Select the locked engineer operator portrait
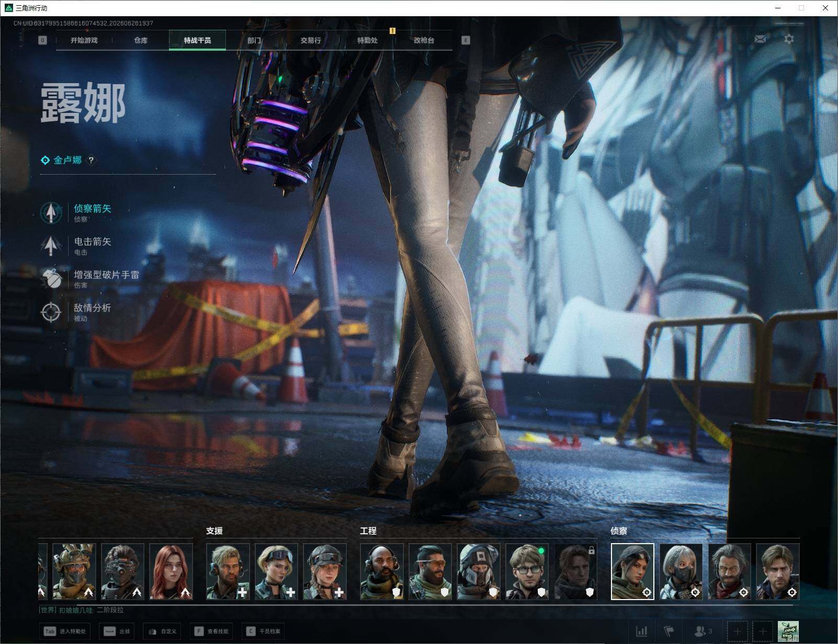 (575, 571)
